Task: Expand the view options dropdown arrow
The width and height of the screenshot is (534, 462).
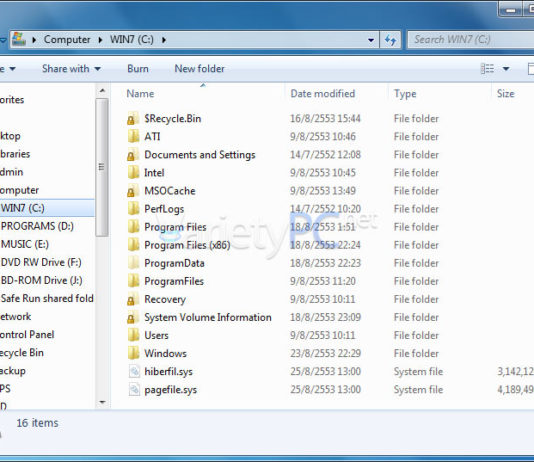Action: 506,69
